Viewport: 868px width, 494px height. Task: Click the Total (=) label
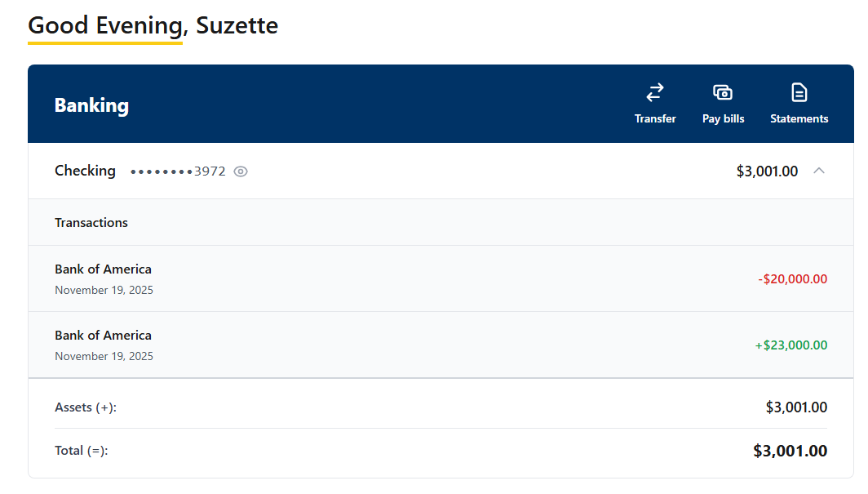pyautogui.click(x=81, y=451)
